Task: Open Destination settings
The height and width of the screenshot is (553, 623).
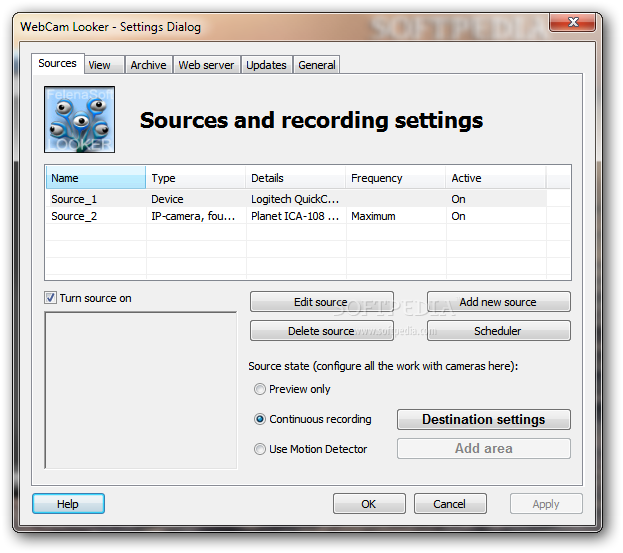Action: point(484,420)
